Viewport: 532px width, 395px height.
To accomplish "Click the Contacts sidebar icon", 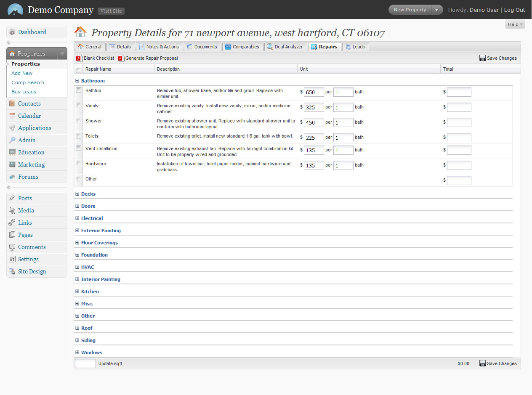I will pos(12,104).
